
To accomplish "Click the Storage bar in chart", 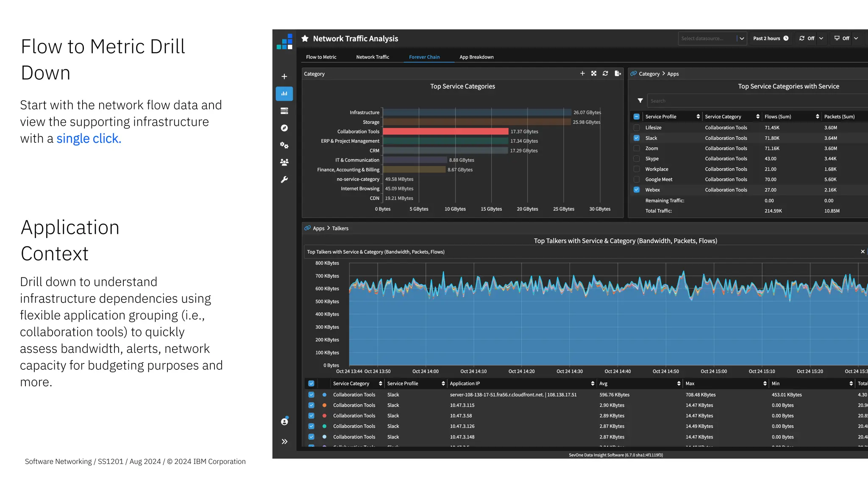I will click(x=477, y=122).
